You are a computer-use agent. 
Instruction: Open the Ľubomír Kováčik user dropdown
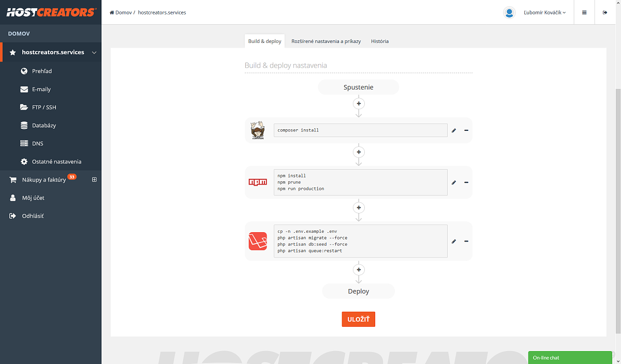click(x=545, y=12)
